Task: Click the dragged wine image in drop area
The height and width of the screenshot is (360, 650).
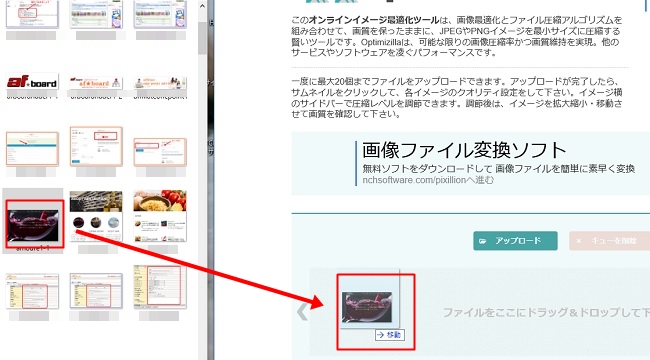Action: (367, 307)
